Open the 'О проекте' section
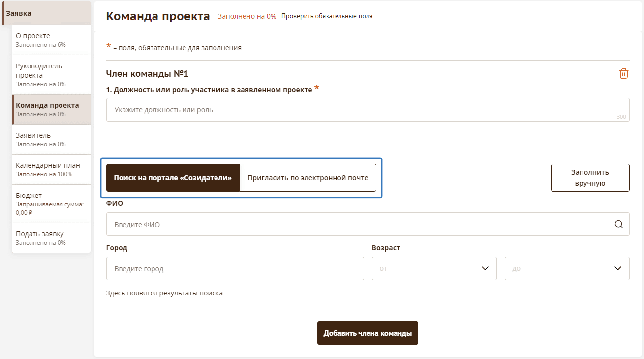644x359 pixels. pos(51,40)
